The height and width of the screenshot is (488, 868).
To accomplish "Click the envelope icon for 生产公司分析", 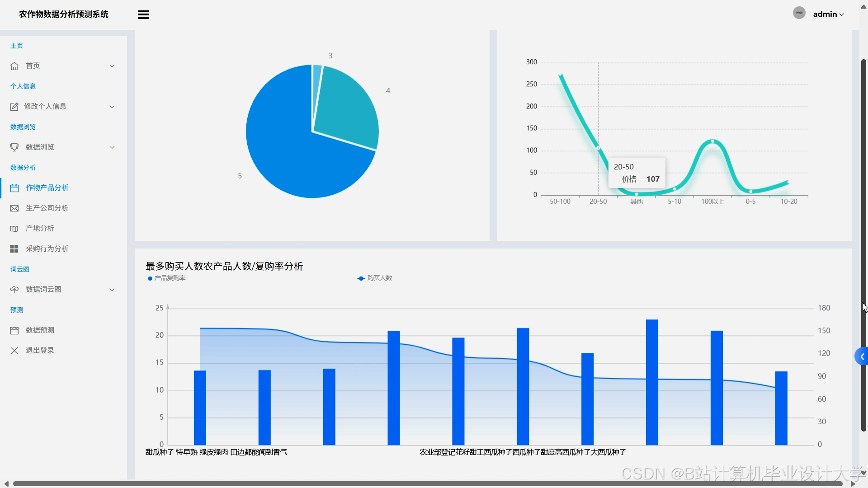I will 14,208.
